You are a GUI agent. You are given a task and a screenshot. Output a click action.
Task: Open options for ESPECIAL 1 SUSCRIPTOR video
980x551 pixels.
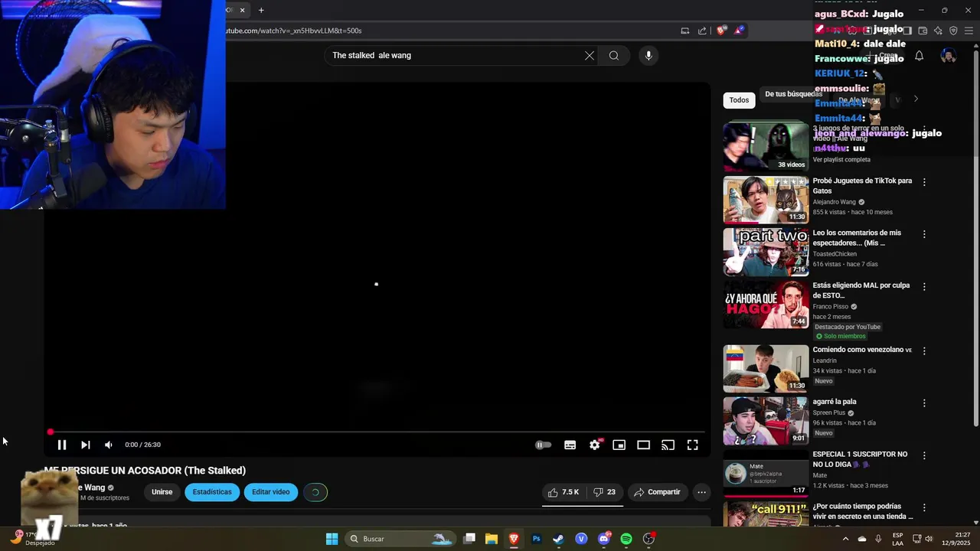click(x=924, y=455)
